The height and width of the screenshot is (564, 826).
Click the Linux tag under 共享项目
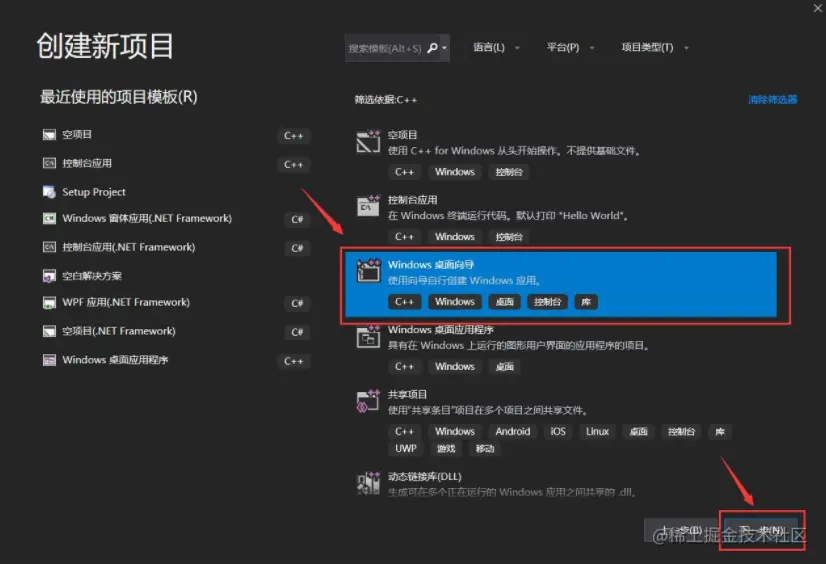597,431
